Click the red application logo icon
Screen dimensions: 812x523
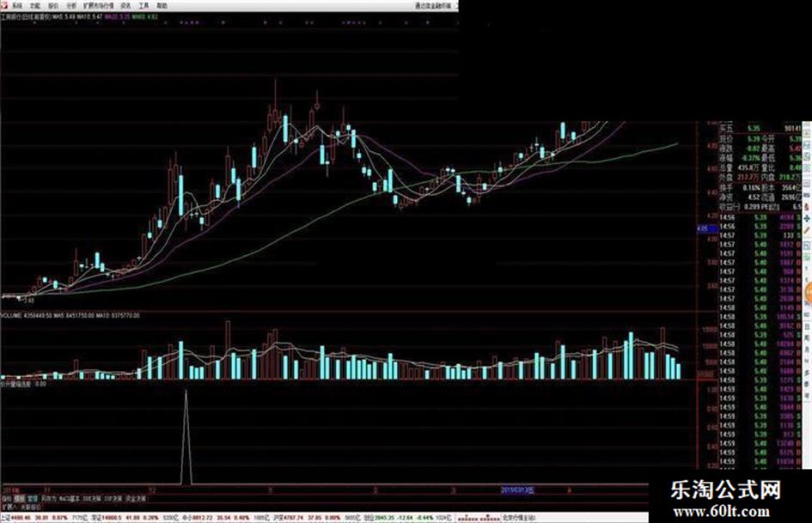pos(4,6)
